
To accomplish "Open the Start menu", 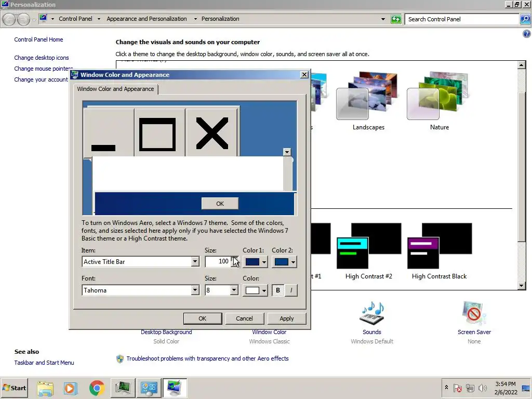I will (x=14, y=388).
